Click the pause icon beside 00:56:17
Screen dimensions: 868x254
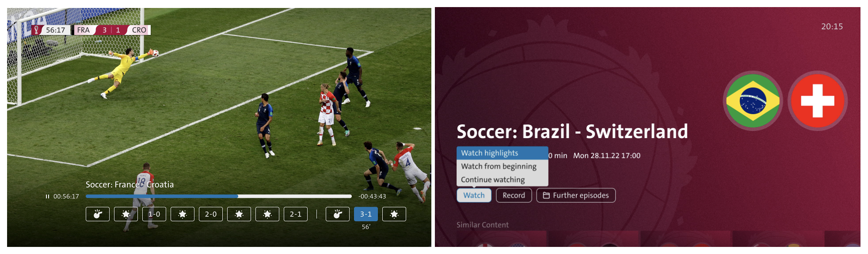(47, 196)
